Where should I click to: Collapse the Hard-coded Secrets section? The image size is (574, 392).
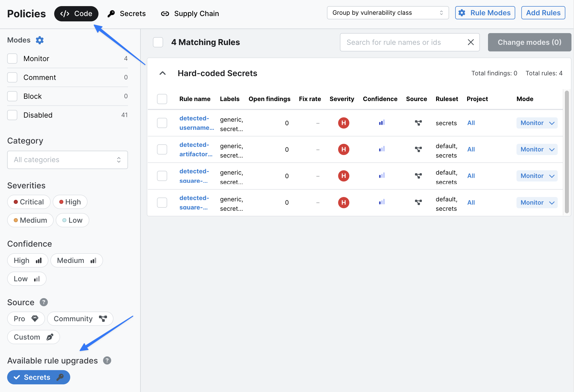click(x=163, y=73)
